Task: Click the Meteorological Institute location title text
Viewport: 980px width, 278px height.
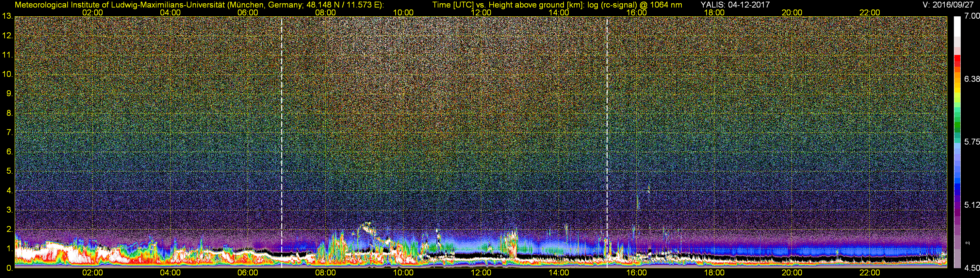Action: (199, 5)
